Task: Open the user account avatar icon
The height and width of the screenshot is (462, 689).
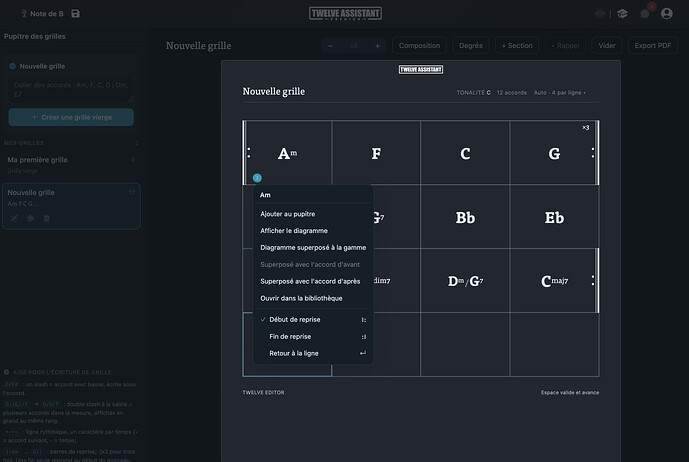Action: [667, 14]
